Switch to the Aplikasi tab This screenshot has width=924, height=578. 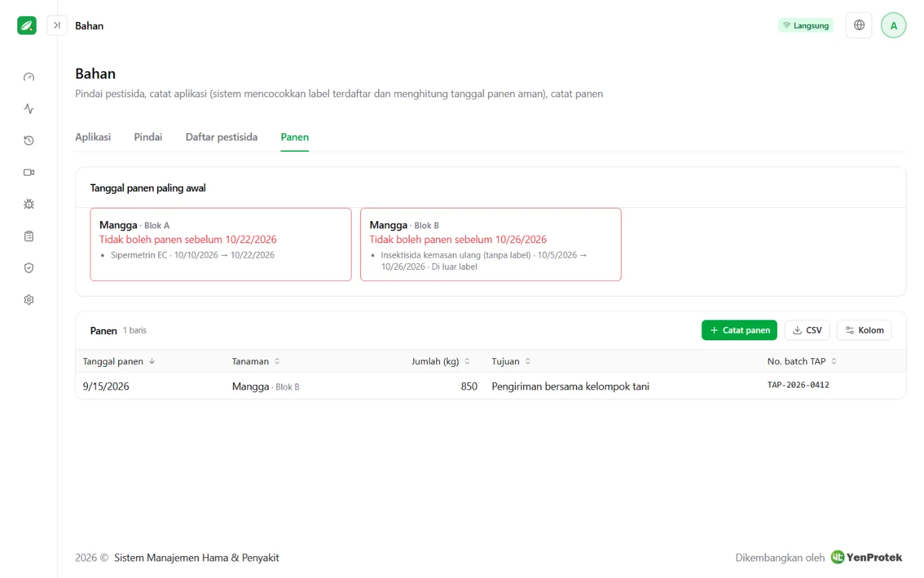point(93,137)
